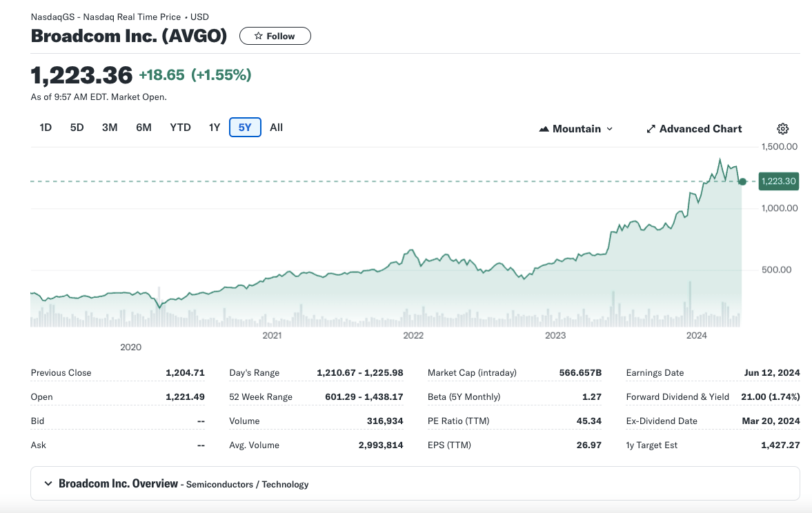812x513 pixels.
Task: Click the Ask label
Action: pyautogui.click(x=39, y=445)
